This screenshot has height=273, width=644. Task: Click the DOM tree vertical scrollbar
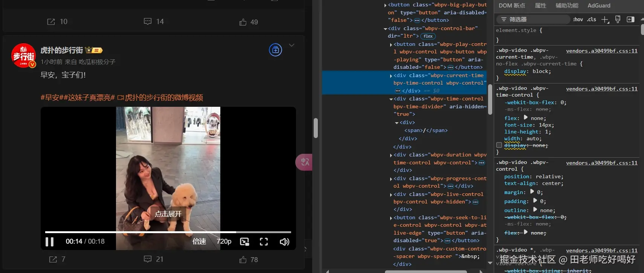490,99
